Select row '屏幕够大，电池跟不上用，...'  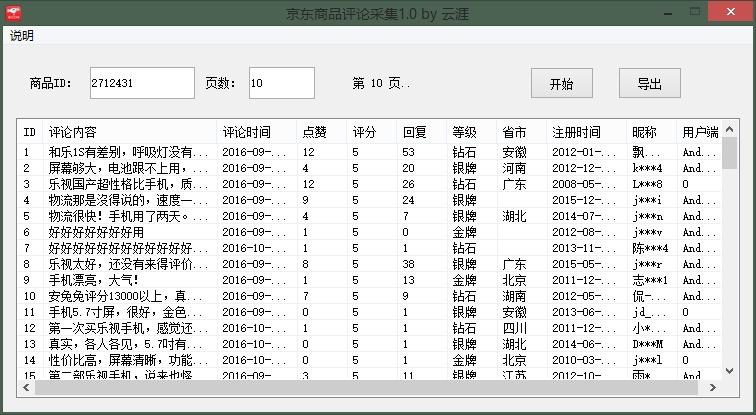[370, 168]
